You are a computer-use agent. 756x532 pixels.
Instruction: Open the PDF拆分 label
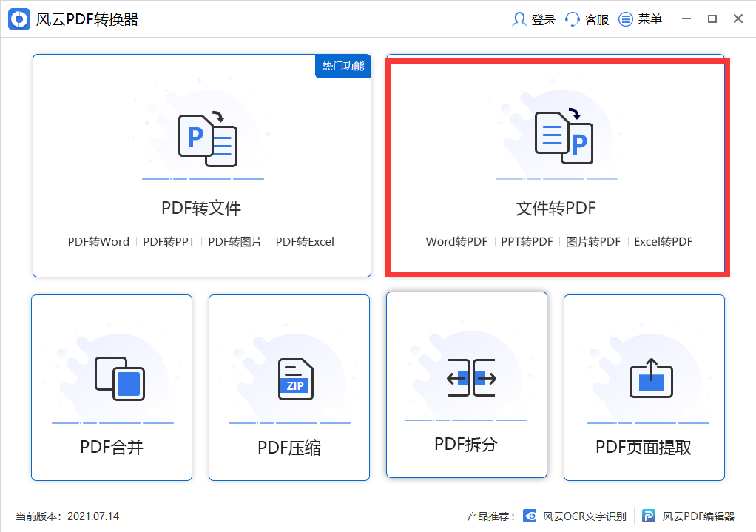466,444
